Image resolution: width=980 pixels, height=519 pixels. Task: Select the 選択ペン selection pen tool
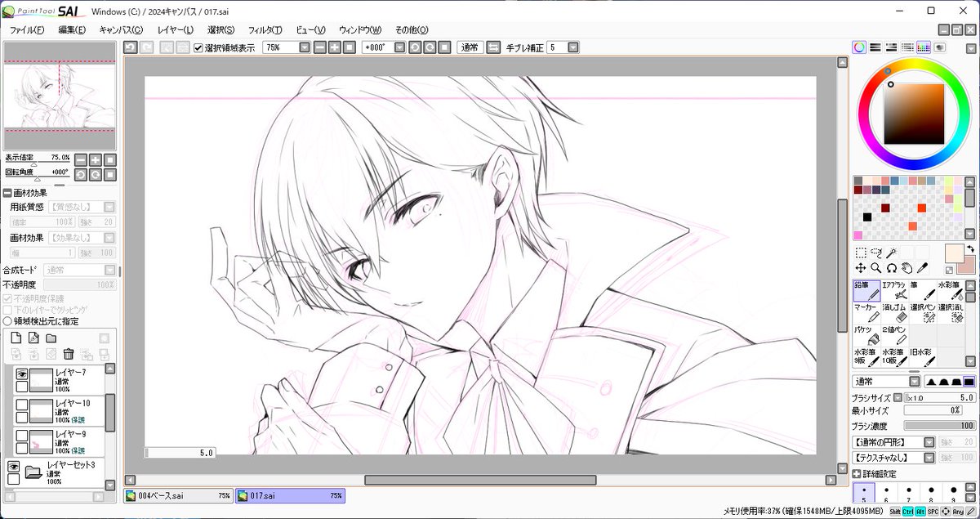tap(922, 313)
